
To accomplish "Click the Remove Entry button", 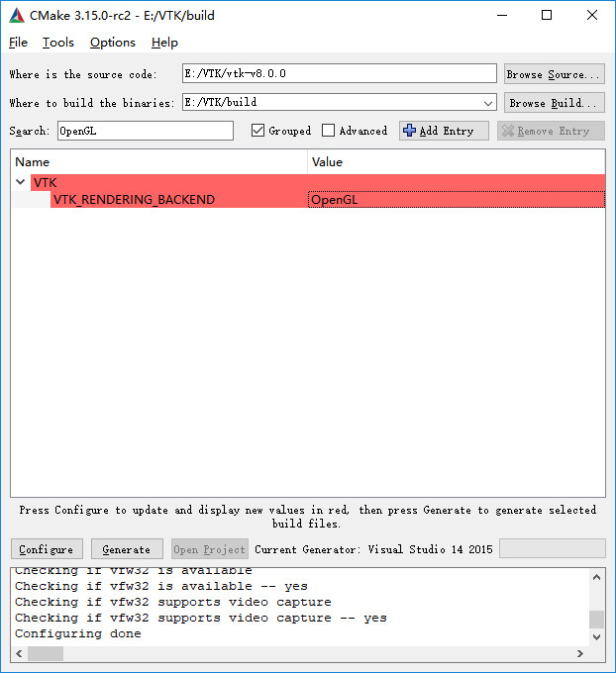I will coord(552,131).
